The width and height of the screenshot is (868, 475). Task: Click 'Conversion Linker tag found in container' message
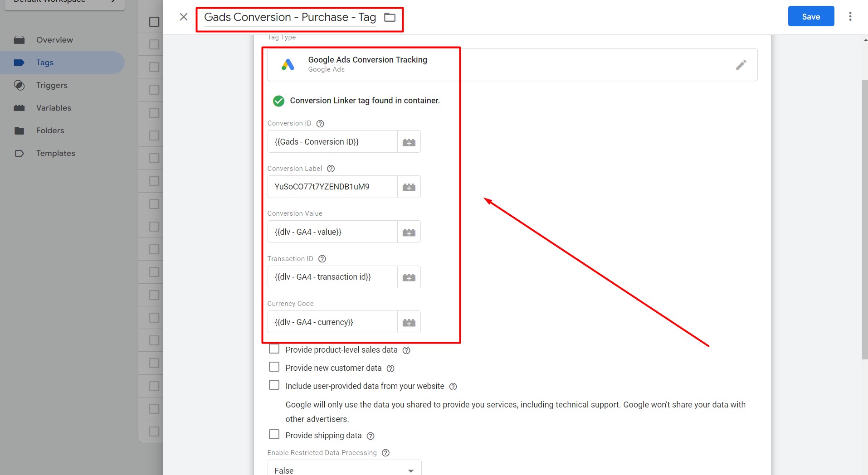tap(365, 101)
